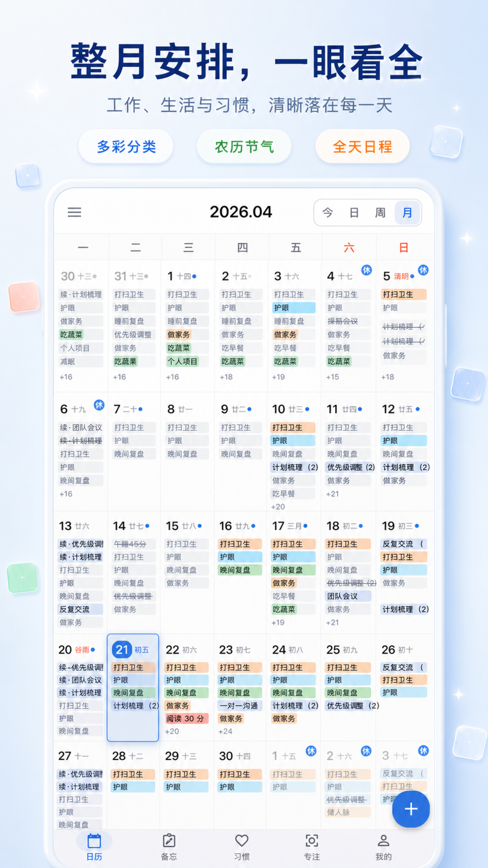Expand +19 more on April 3

point(278,377)
